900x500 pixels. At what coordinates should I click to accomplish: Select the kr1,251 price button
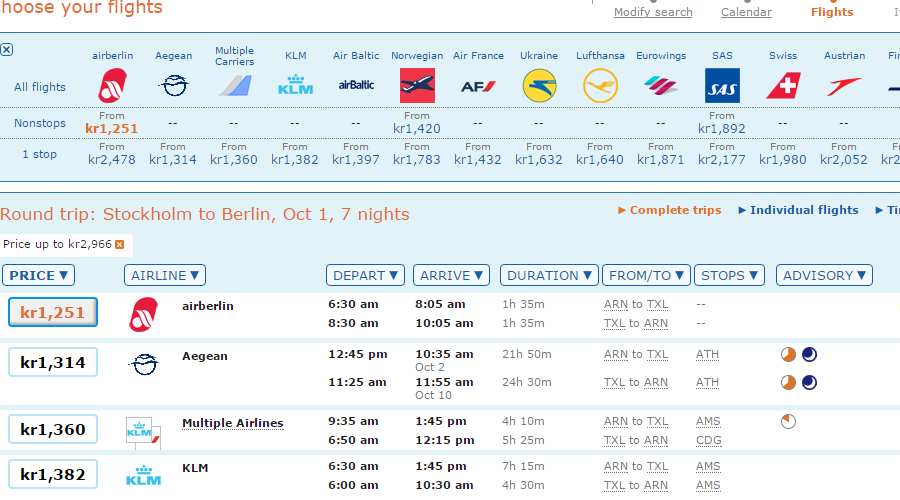(53, 312)
